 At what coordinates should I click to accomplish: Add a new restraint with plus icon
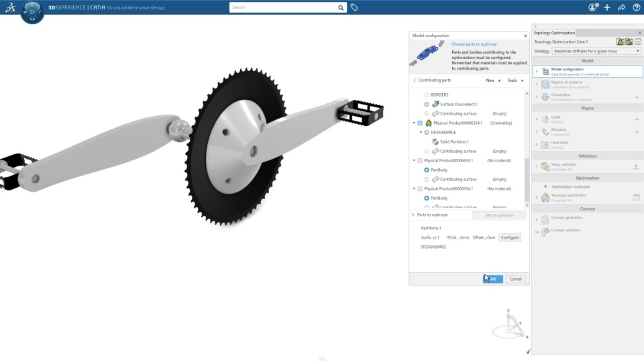[637, 132]
